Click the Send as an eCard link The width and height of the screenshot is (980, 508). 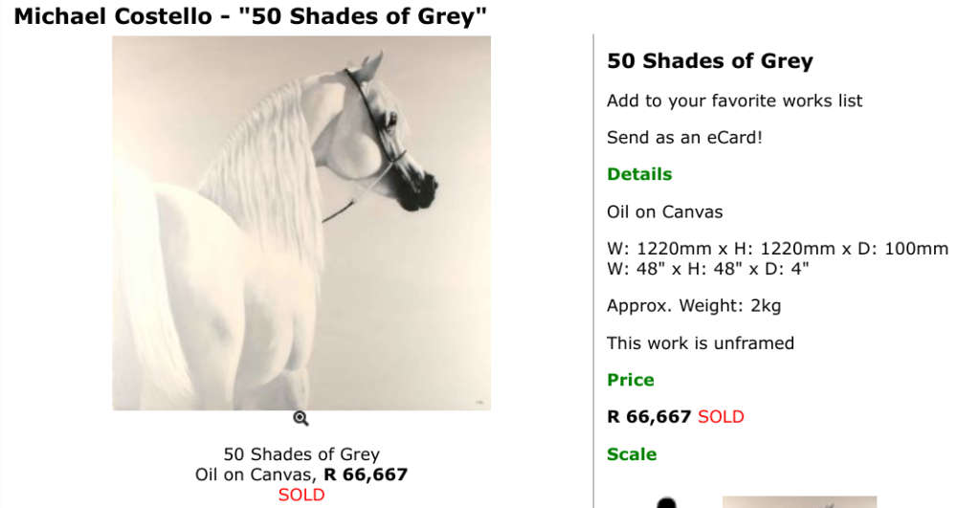(x=684, y=137)
